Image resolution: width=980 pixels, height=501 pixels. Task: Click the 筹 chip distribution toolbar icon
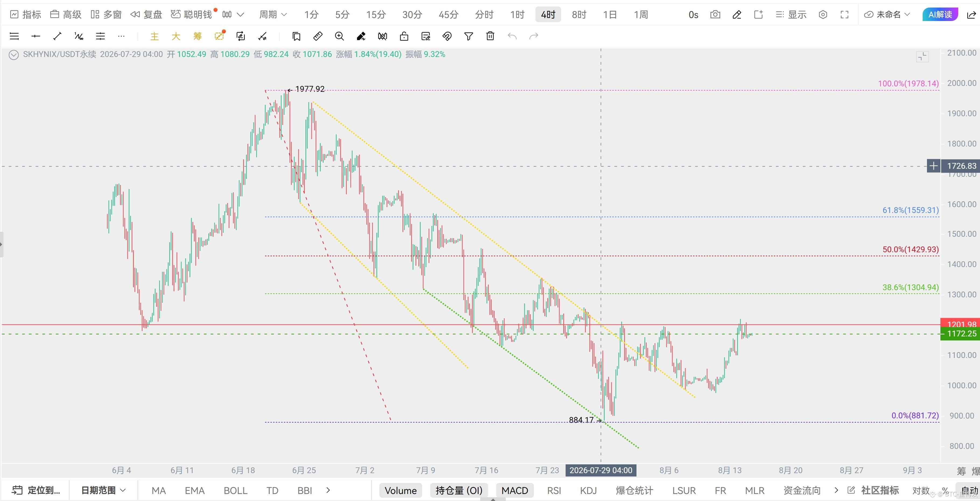(x=197, y=36)
